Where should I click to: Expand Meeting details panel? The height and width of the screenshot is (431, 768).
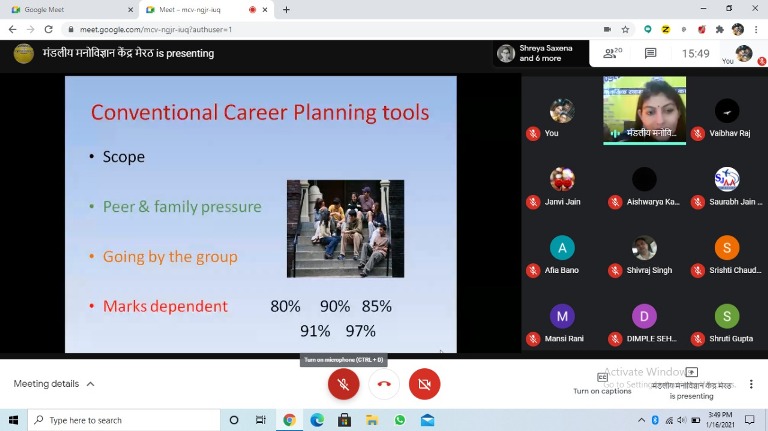(x=54, y=384)
